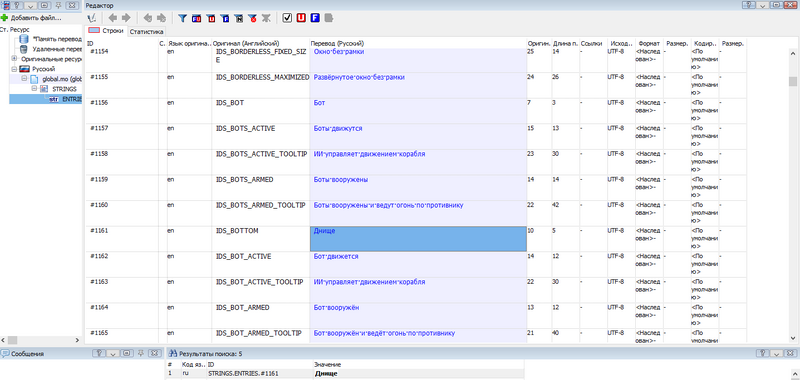Toggle the black checkmark approve button
Viewport: 800px width, 380px height.
pos(287,18)
